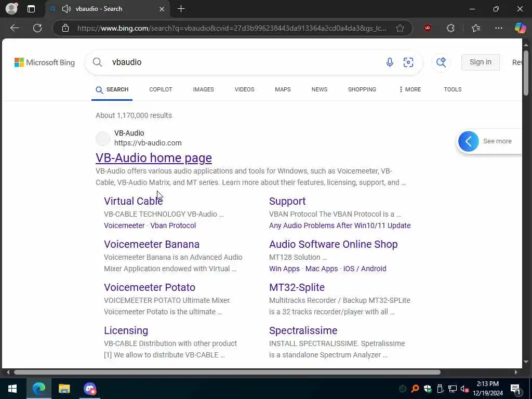Image resolution: width=532 pixels, height=399 pixels.
Task: Open Any Audio Problems After Win10/11 Update
Action: coord(340,225)
